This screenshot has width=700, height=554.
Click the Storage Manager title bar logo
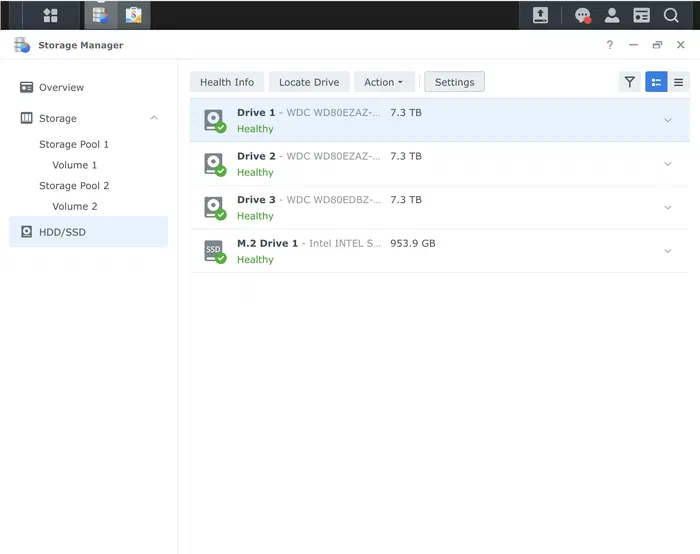tap(22, 45)
